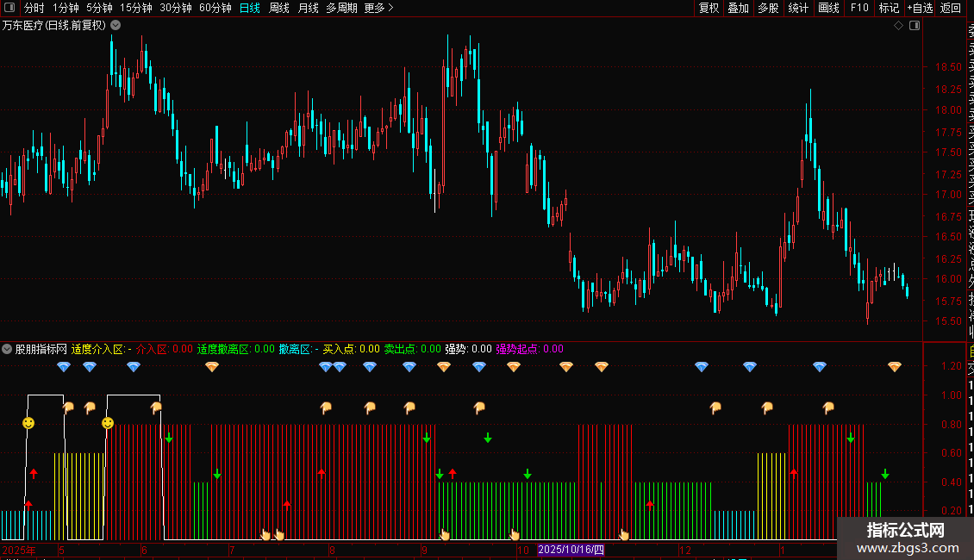Click the second smiley face icon
This screenshot has height=560, width=974.
tap(108, 423)
